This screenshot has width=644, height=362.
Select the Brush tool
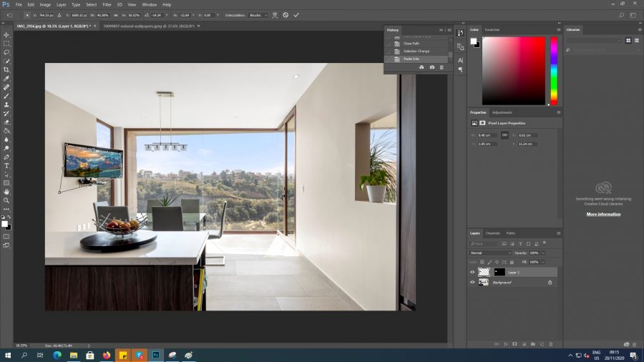(x=6, y=96)
